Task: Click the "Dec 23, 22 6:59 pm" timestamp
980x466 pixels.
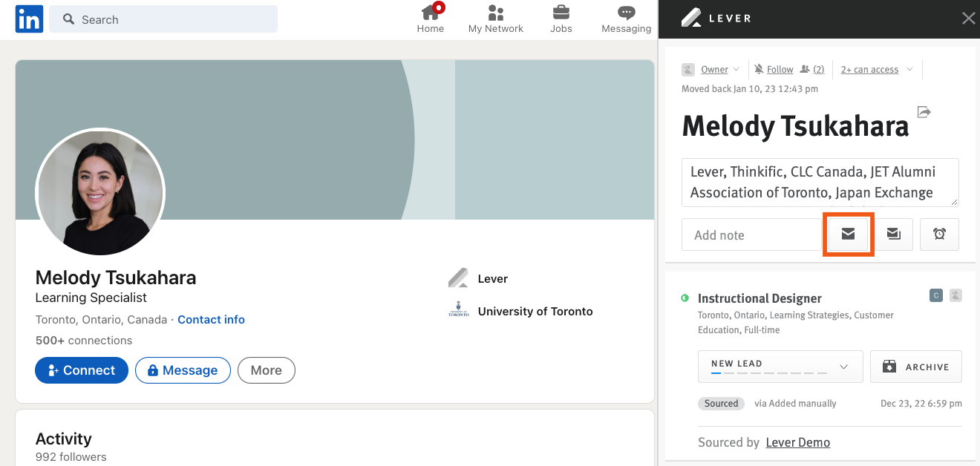Action: click(921, 404)
